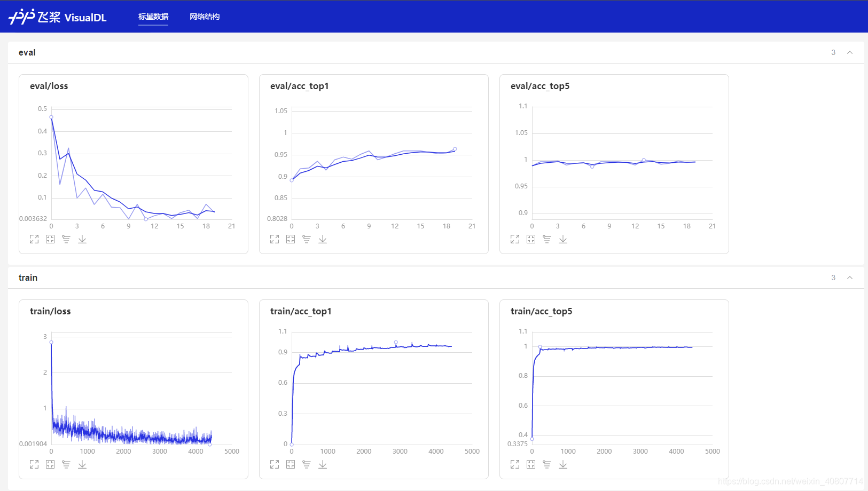Maximize the train/loss chart

[34, 464]
